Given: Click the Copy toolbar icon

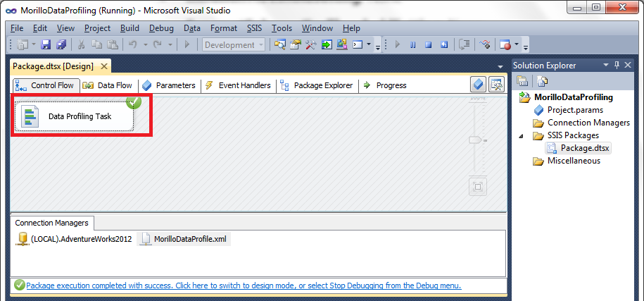Looking at the screenshot, I should [97, 45].
